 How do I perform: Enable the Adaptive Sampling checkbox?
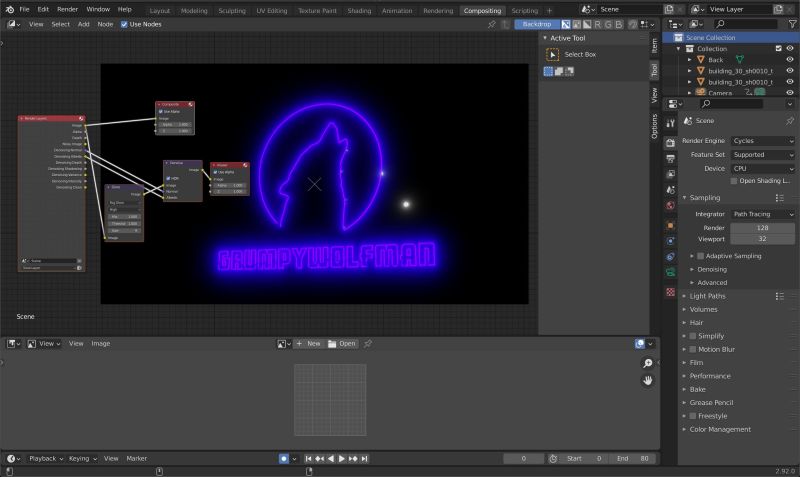701,256
